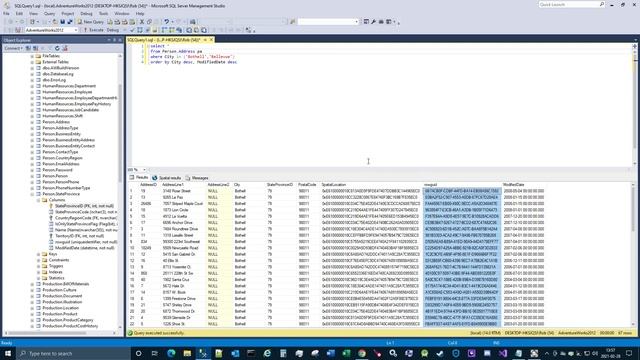Open Task View from taskbar
Viewport: 640px width, 360px height.
coord(155,353)
